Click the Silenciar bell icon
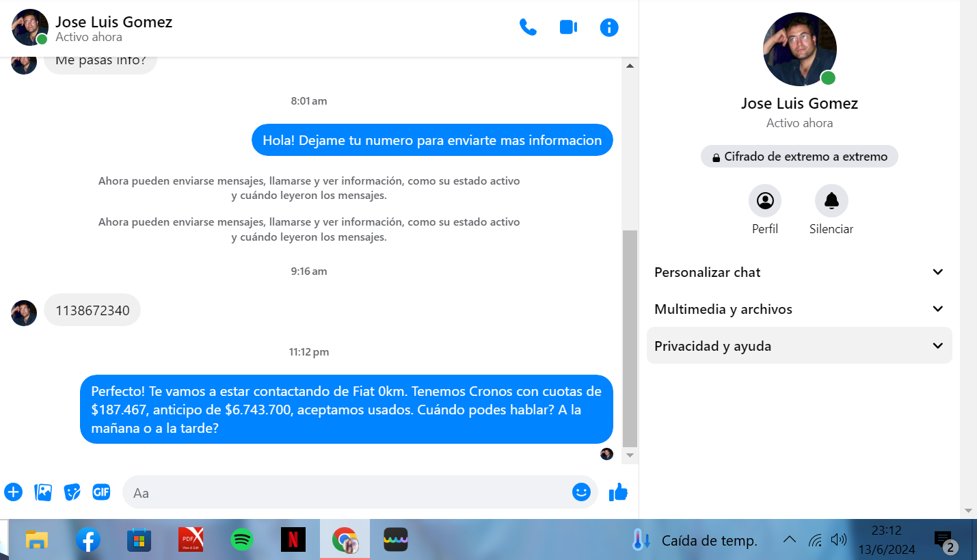The width and height of the screenshot is (977, 560). [x=831, y=201]
